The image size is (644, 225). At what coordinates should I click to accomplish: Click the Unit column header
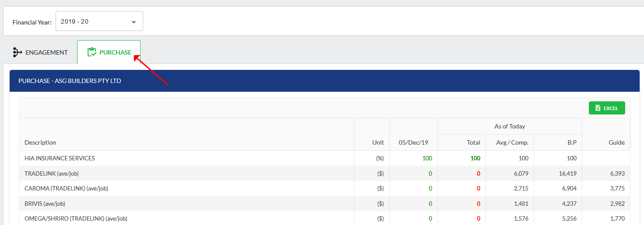pos(378,142)
